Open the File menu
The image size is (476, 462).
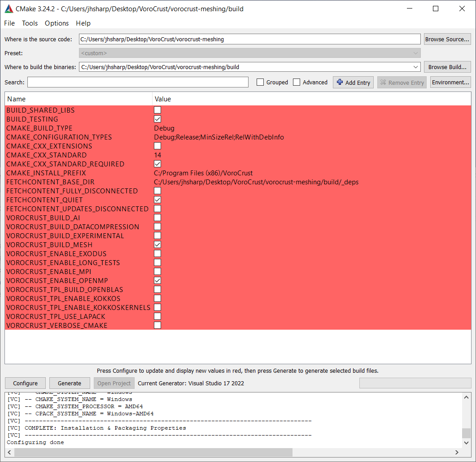[9, 23]
